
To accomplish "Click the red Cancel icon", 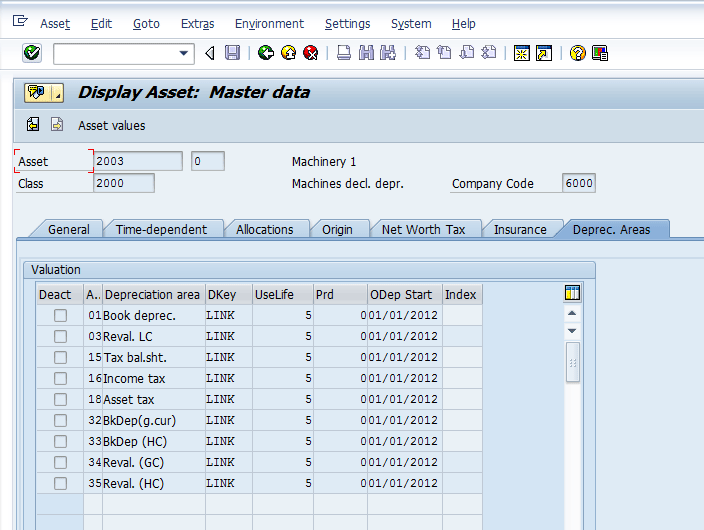I will pyautogui.click(x=311, y=53).
